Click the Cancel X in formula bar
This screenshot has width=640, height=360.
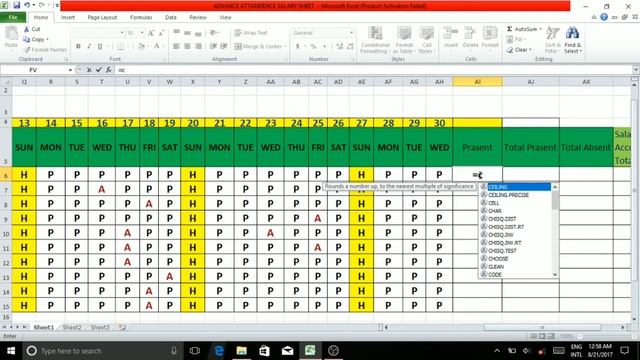[89, 70]
